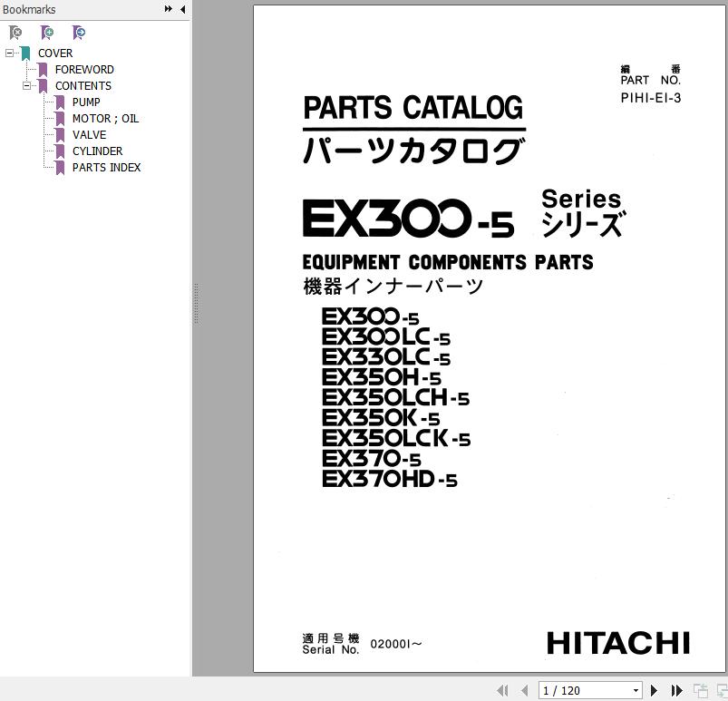Click the purple bookmark icon beside CONTENTS
Viewport: 728px width, 701px height.
(x=43, y=86)
